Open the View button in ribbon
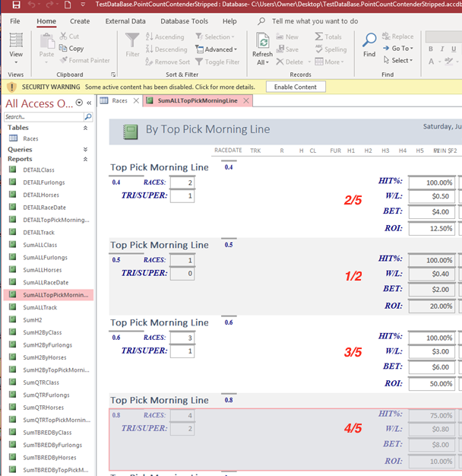 pyautogui.click(x=16, y=48)
